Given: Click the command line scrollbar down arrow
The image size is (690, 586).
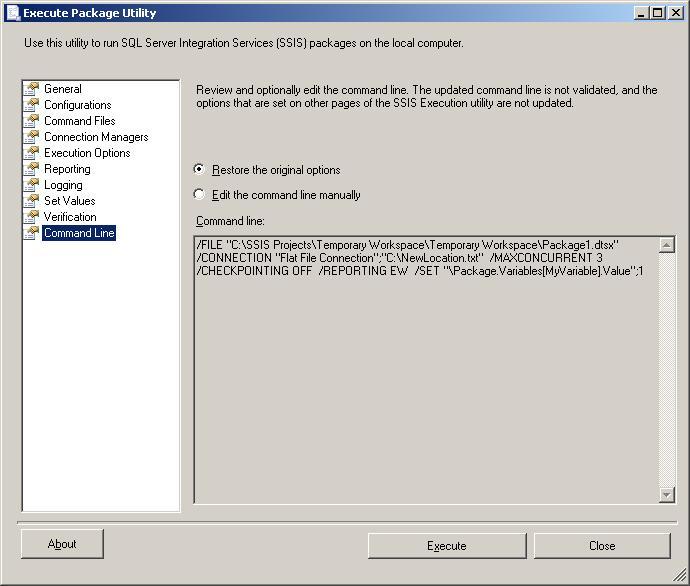Looking at the screenshot, I should click(667, 495).
